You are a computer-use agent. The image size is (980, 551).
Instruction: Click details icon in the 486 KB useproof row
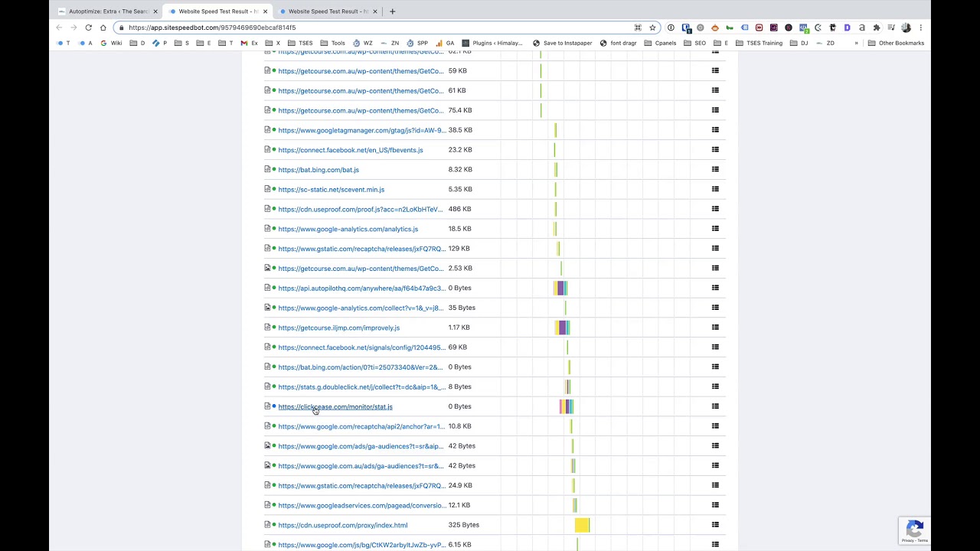pos(715,209)
